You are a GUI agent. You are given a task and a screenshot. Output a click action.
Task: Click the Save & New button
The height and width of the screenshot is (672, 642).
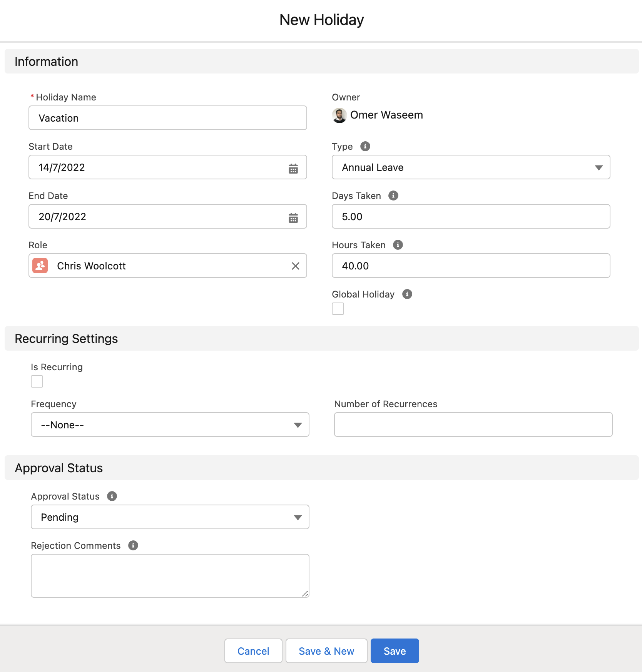326,651
